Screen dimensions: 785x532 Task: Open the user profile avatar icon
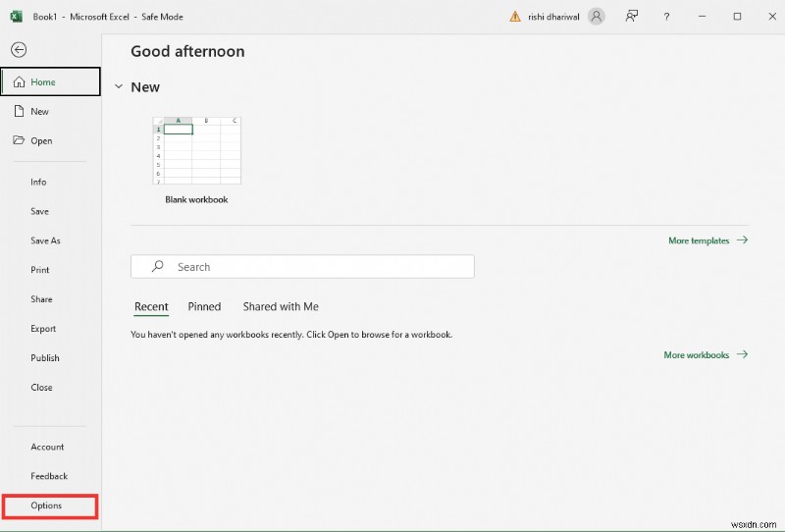coord(597,17)
